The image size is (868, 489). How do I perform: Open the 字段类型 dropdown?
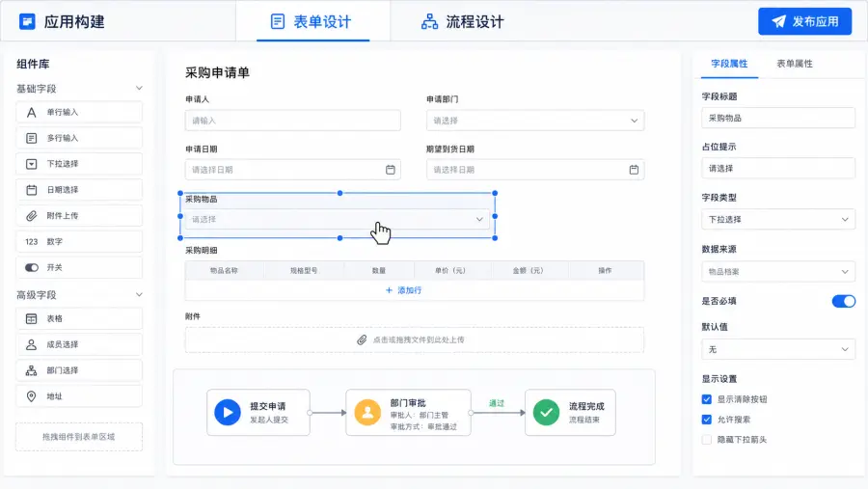778,219
